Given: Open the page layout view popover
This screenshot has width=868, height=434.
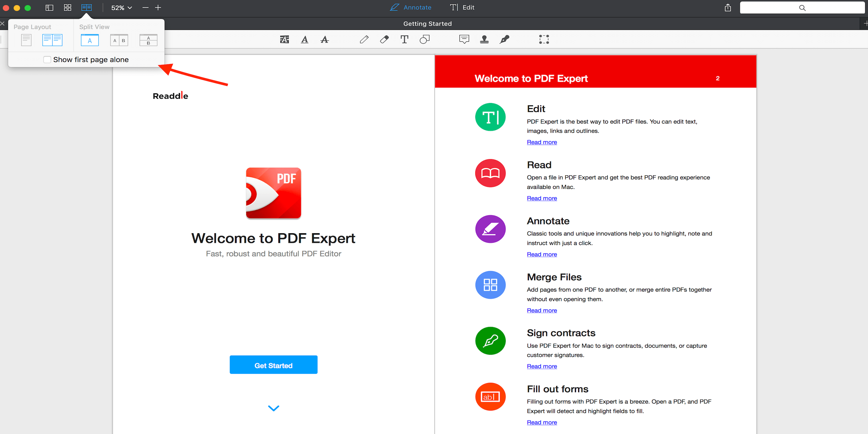Looking at the screenshot, I should point(86,8).
